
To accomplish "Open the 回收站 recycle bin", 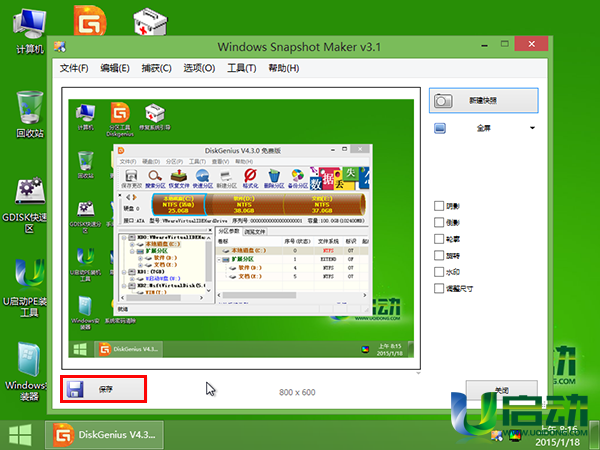I will click(29, 114).
